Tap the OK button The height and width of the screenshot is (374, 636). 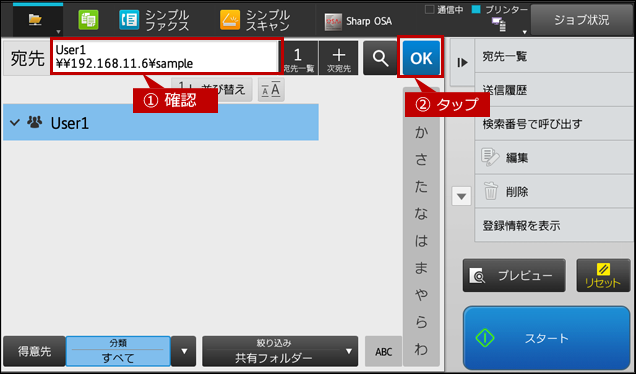coord(421,58)
